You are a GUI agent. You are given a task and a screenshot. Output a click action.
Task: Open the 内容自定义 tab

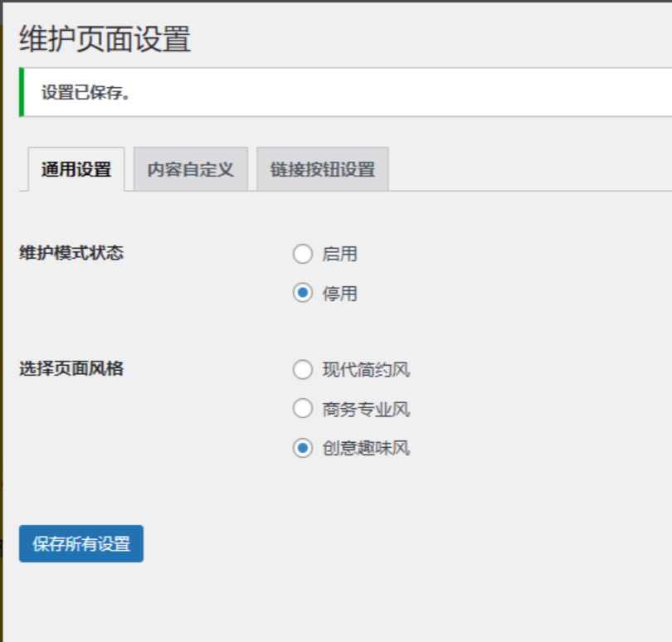pos(191,169)
